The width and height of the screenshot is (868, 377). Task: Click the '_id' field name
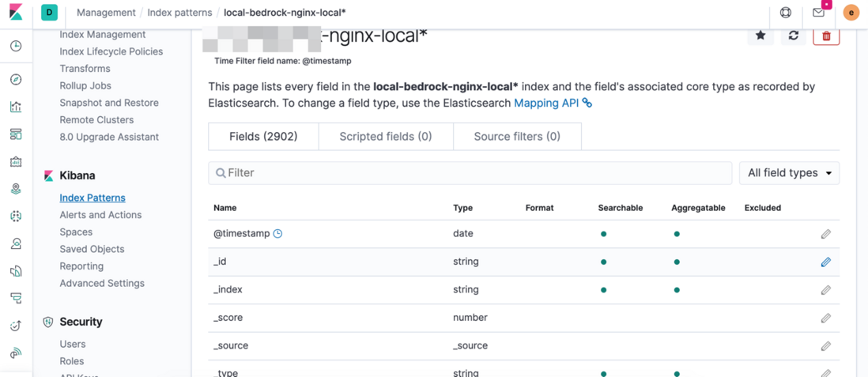tap(220, 262)
